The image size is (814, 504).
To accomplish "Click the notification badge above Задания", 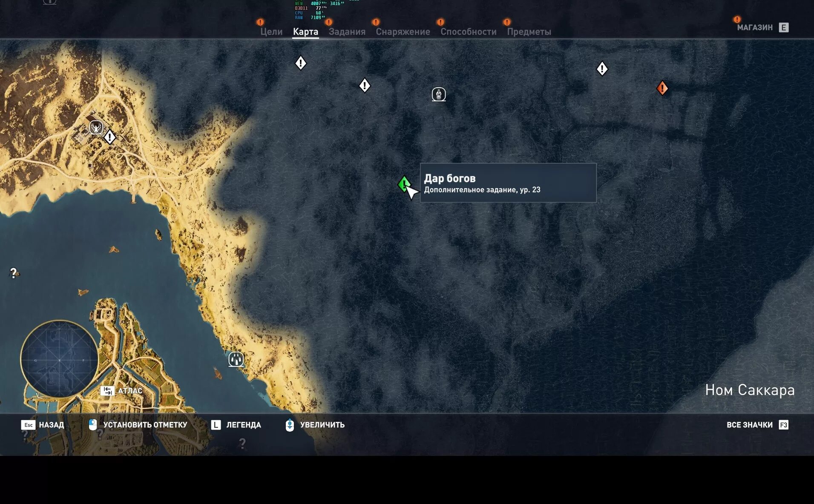I will click(328, 22).
